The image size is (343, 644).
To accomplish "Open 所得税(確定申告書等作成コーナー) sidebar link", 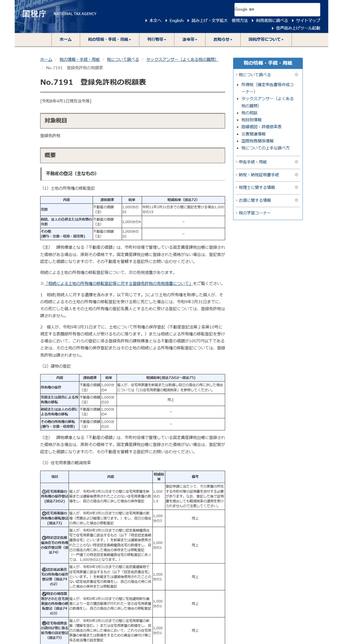I will [x=267, y=88].
